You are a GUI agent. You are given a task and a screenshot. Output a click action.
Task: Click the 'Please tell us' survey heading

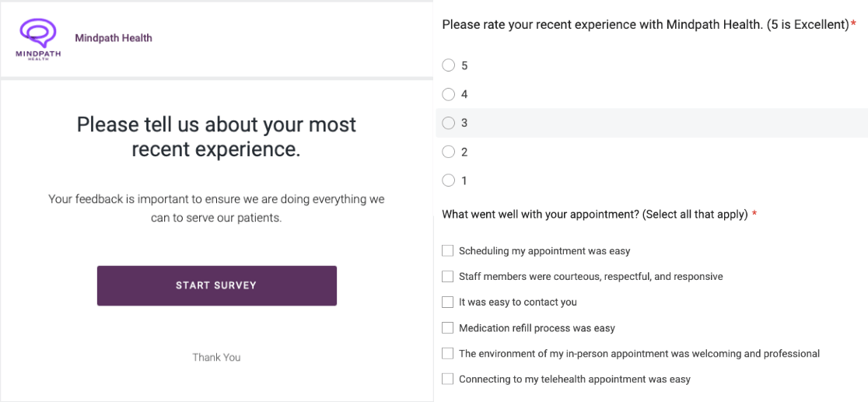pyautogui.click(x=216, y=136)
